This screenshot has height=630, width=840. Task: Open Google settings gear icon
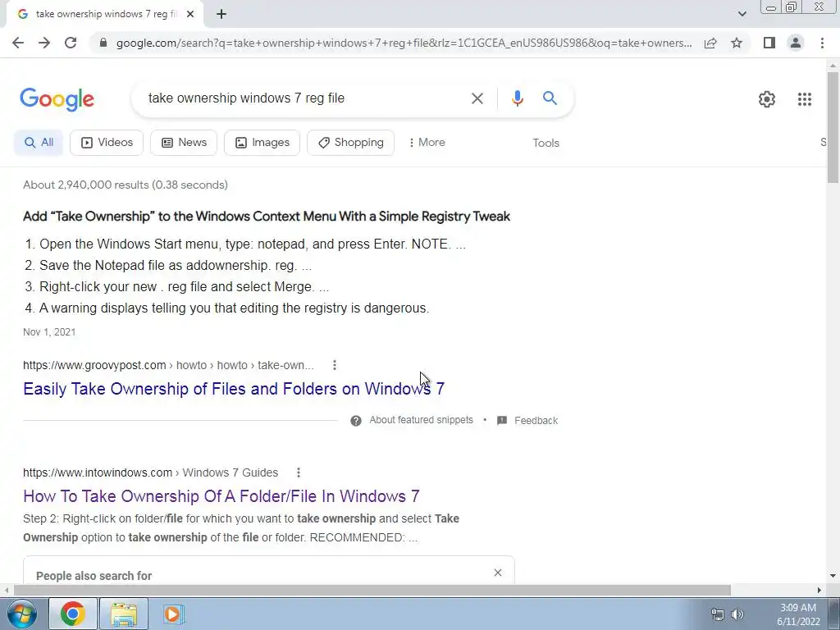tap(767, 99)
